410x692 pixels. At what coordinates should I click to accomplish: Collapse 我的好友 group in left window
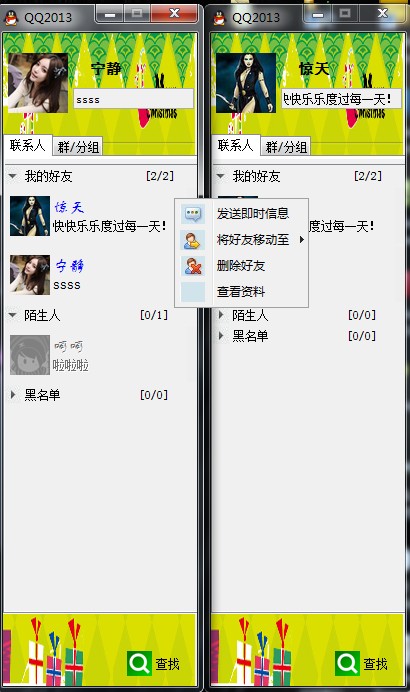12,177
